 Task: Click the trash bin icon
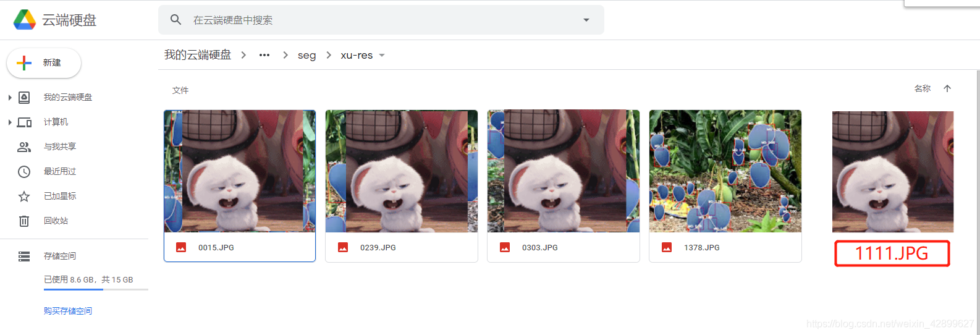click(x=24, y=221)
